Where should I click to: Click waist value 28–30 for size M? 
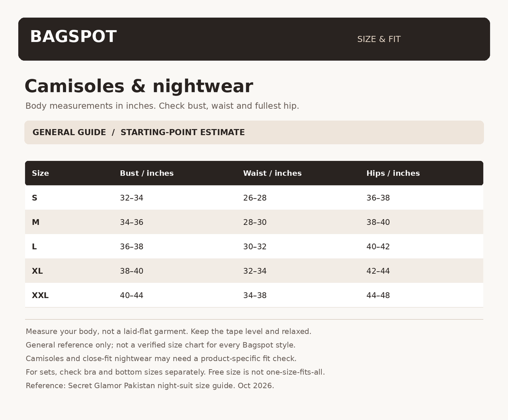click(255, 222)
